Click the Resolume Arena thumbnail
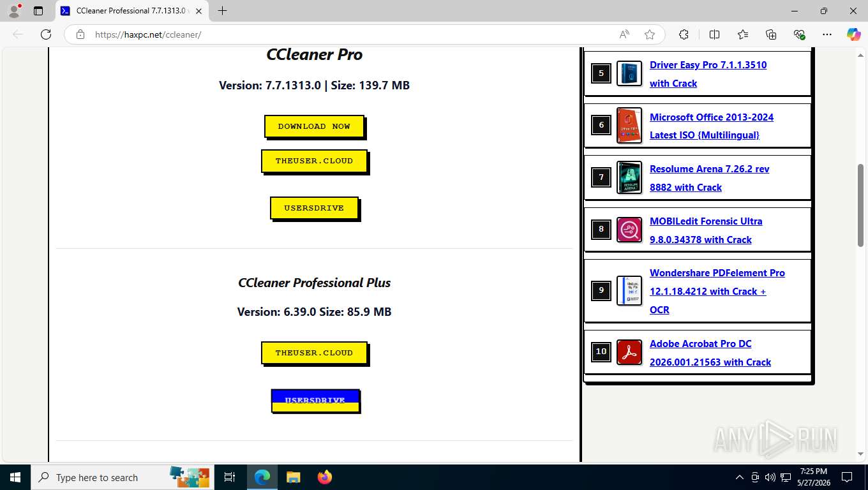 [629, 177]
